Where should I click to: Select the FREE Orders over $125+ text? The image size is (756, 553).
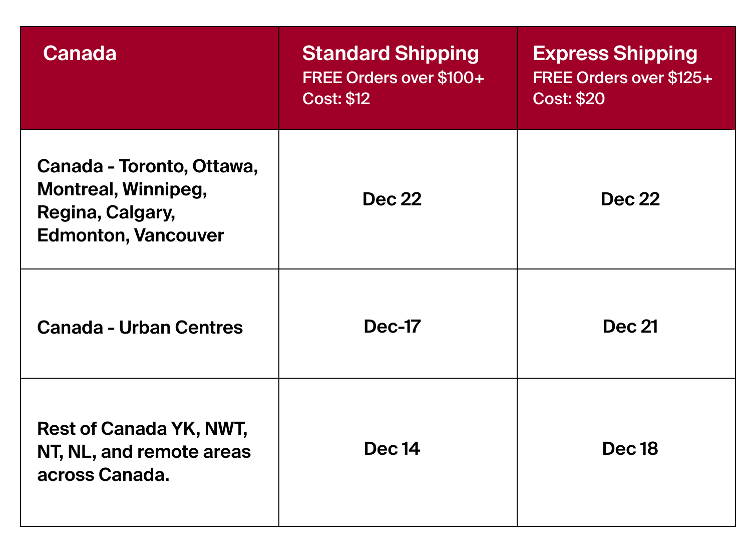[x=622, y=78]
